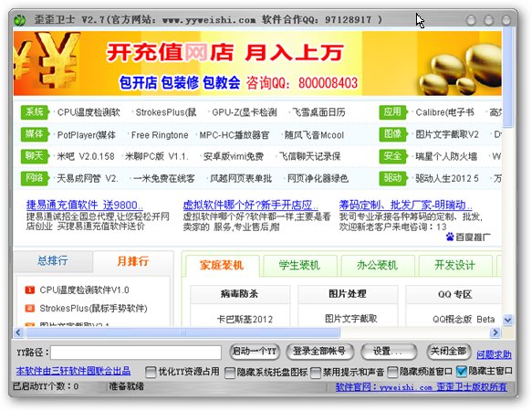This screenshot has height=411, width=532.
Task: Open GPU-Z(显卡检测 link
Action: pyautogui.click(x=245, y=112)
